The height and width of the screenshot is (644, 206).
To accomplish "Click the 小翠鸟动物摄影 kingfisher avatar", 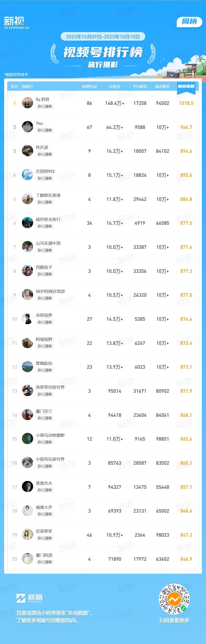I will 28,439.
